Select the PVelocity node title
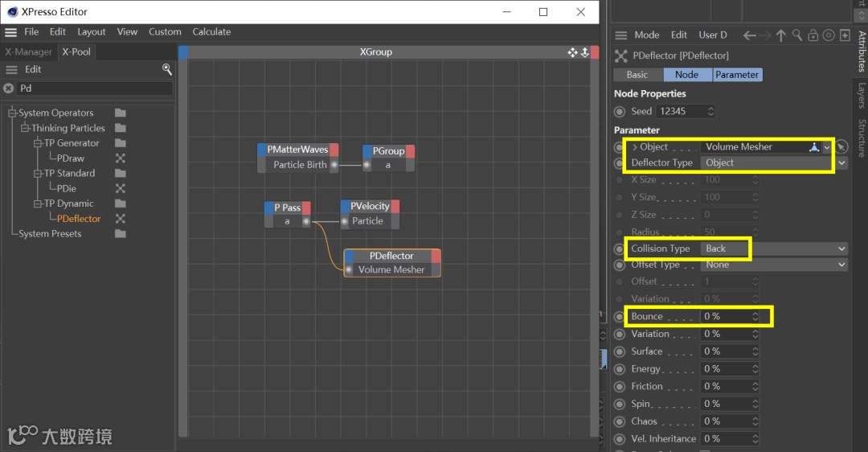Viewport: 868px width, 452px height. click(x=370, y=206)
